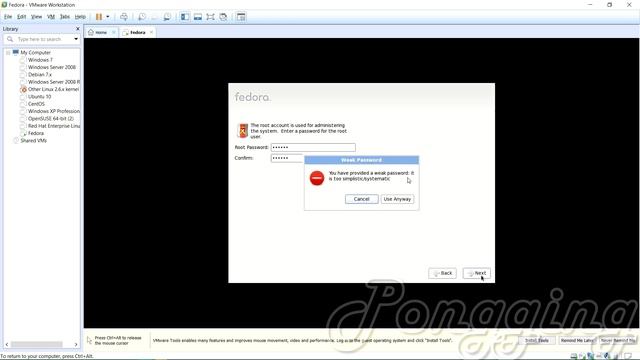Viewport: 640px width, 360px height.
Task: Close the Fedora tab
Action: 151,32
